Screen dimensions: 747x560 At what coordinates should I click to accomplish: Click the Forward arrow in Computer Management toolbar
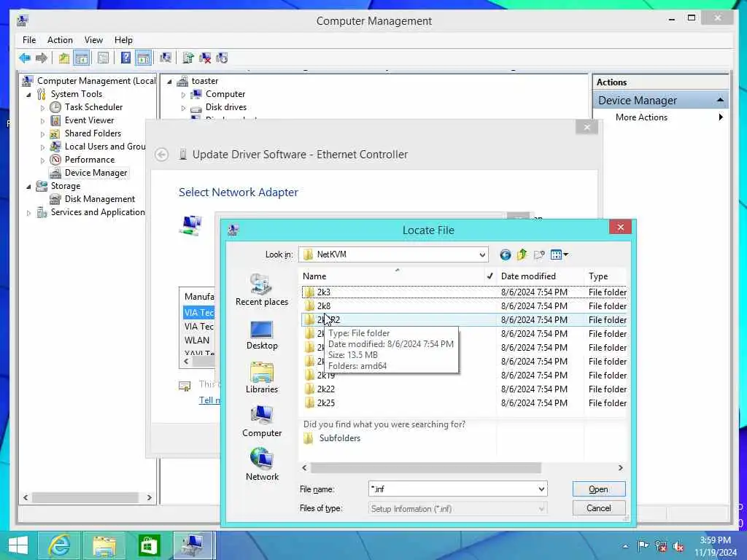point(42,58)
